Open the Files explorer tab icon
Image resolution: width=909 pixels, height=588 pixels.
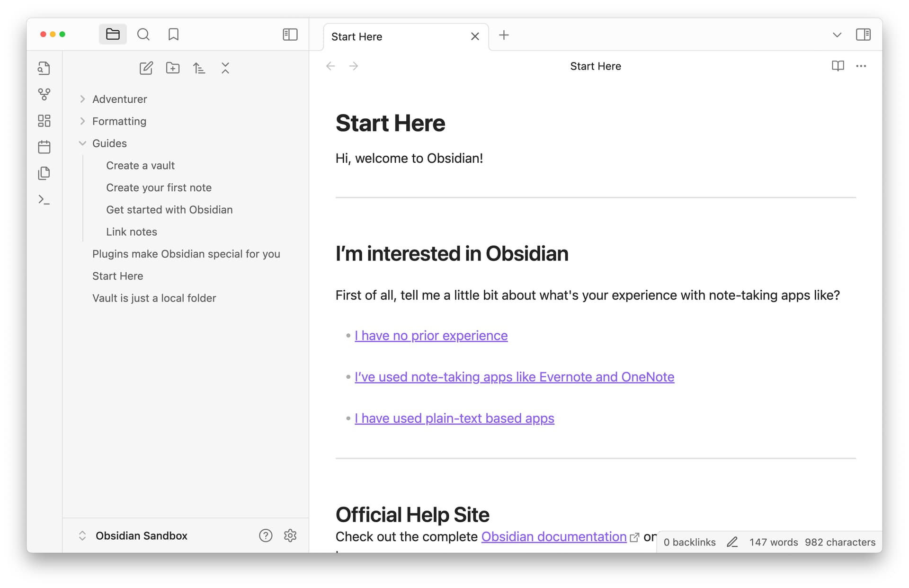click(x=113, y=35)
